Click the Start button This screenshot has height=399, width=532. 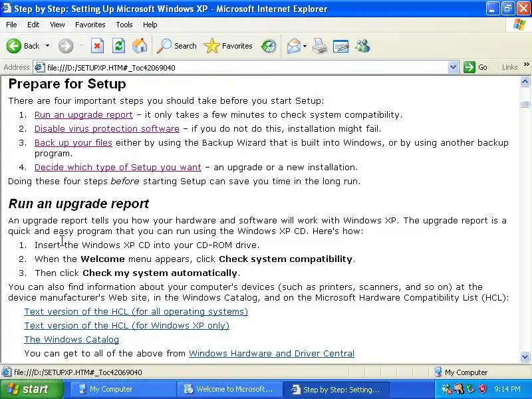(x=31, y=389)
